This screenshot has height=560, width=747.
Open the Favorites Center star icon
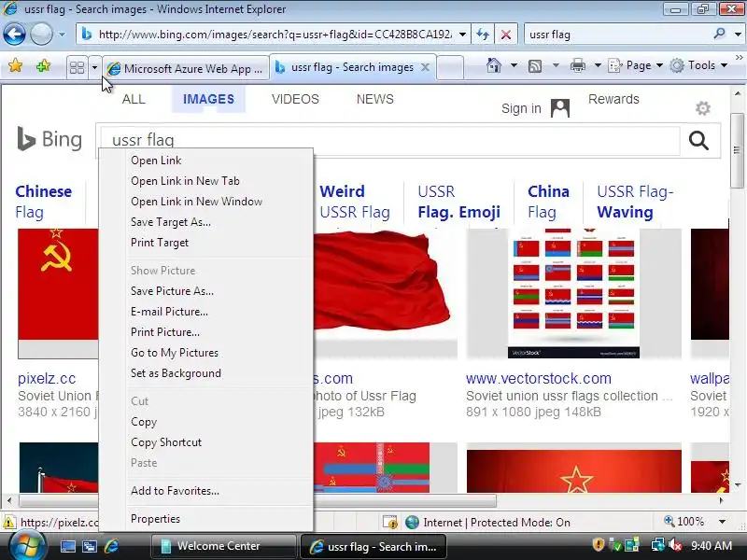tap(15, 65)
